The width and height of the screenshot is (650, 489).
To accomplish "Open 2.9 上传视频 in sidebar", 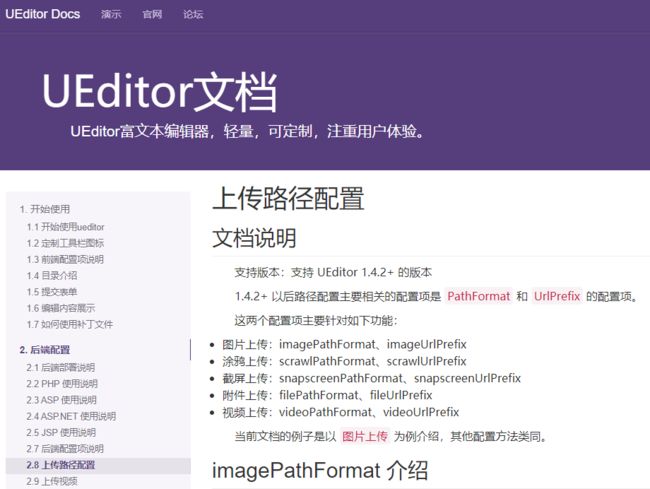I will (x=52, y=481).
